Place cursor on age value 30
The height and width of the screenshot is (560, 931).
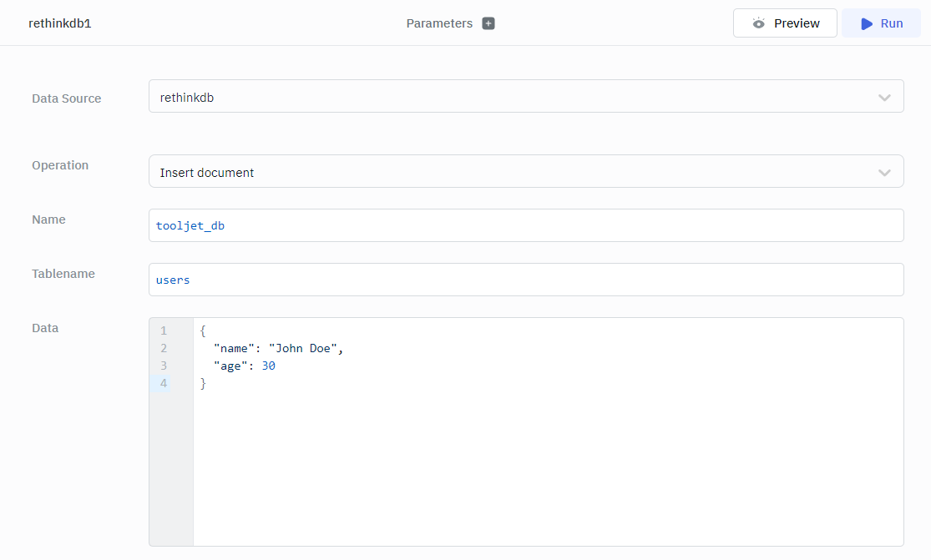(268, 366)
